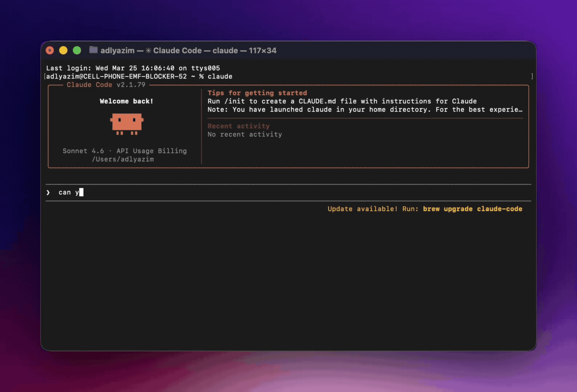Viewport: 577px width, 392px height.
Task: Click 'Tips for getting started' heading
Action: 257,93
